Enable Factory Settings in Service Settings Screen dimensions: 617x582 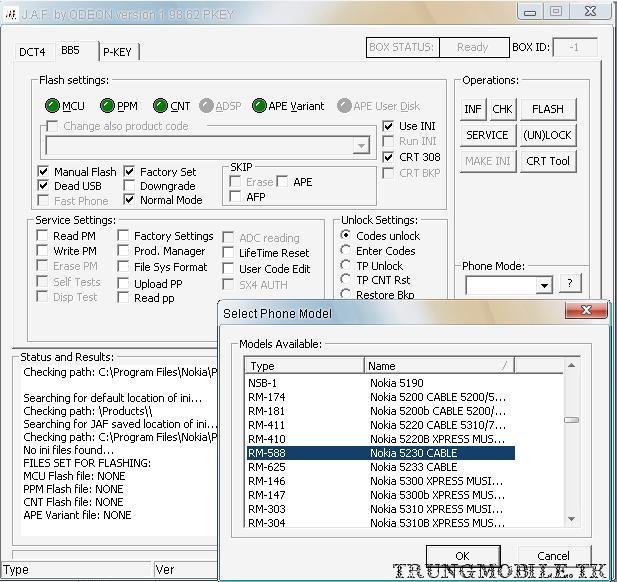click(x=123, y=236)
